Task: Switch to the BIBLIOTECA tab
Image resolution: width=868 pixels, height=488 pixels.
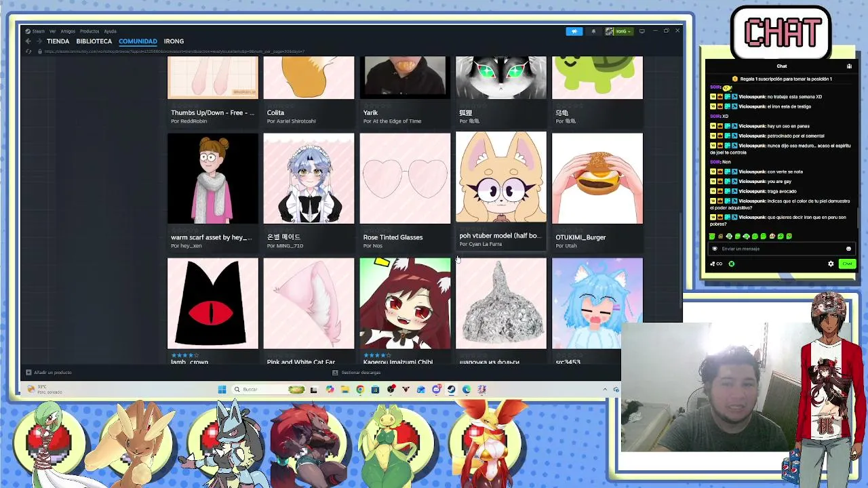Action: (x=94, y=41)
